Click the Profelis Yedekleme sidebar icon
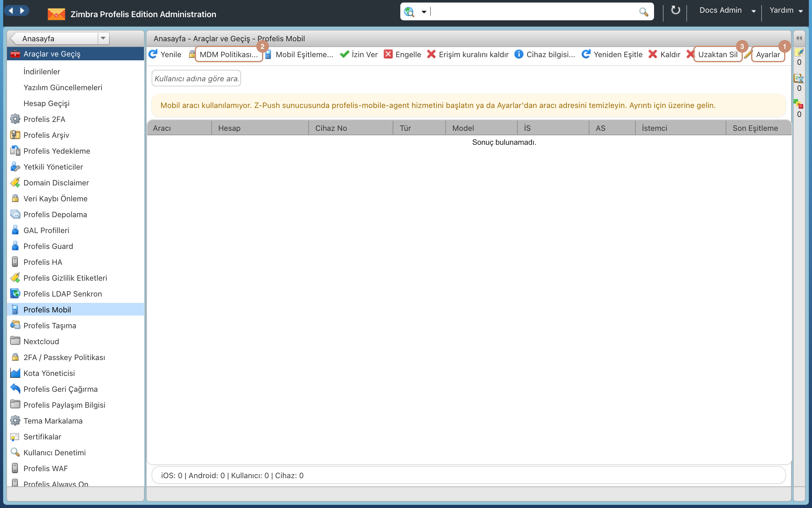This screenshot has width=812, height=508. pos(15,150)
